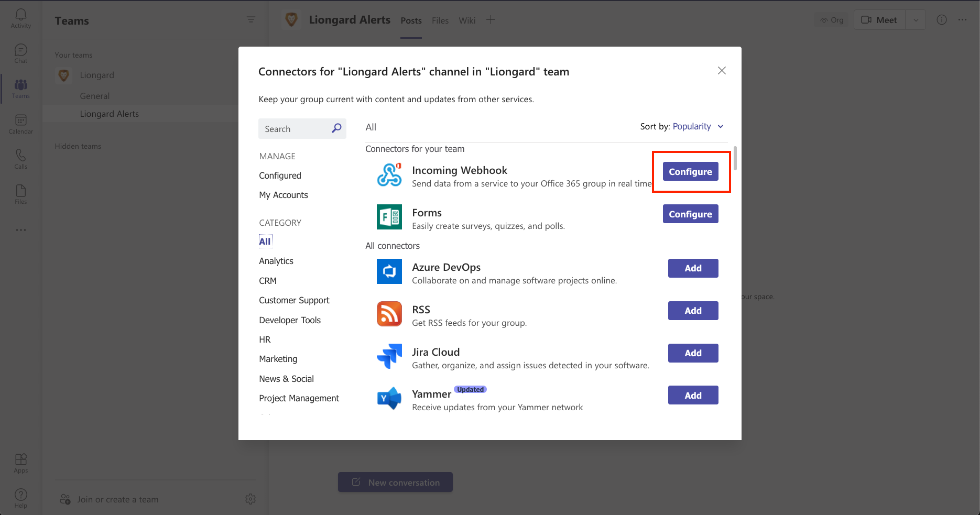Click the Meet button

click(880, 20)
